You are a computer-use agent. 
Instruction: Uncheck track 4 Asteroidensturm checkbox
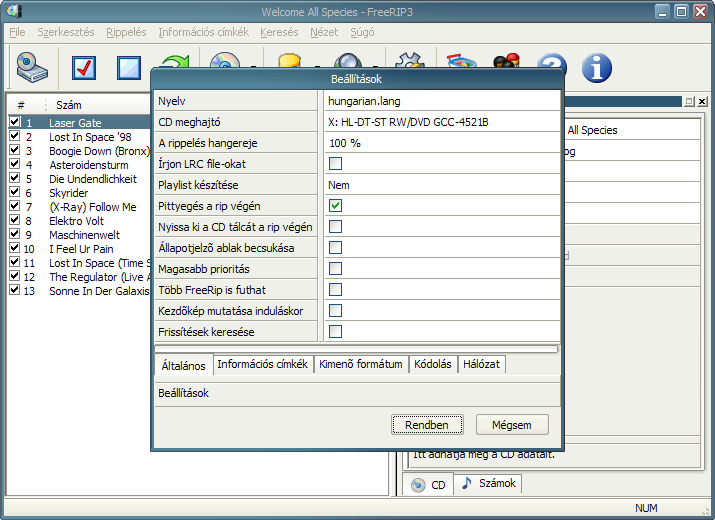point(15,163)
